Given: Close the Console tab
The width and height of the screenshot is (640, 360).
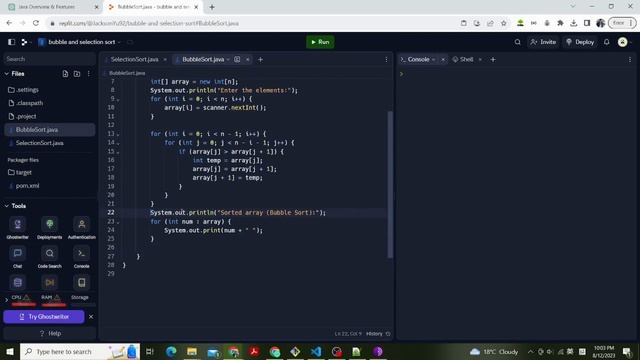Looking at the screenshot, I should click(443, 60).
